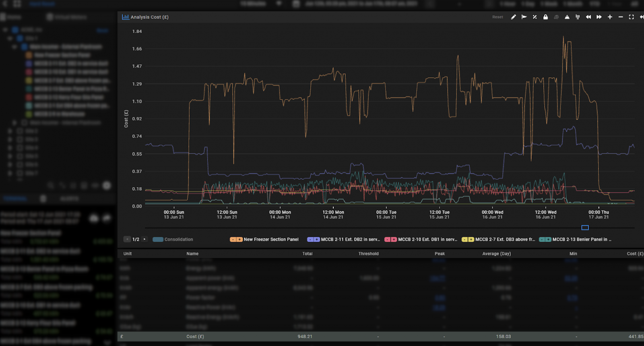644x346 pixels.
Task: Sort table by Peak column
Action: point(440,254)
